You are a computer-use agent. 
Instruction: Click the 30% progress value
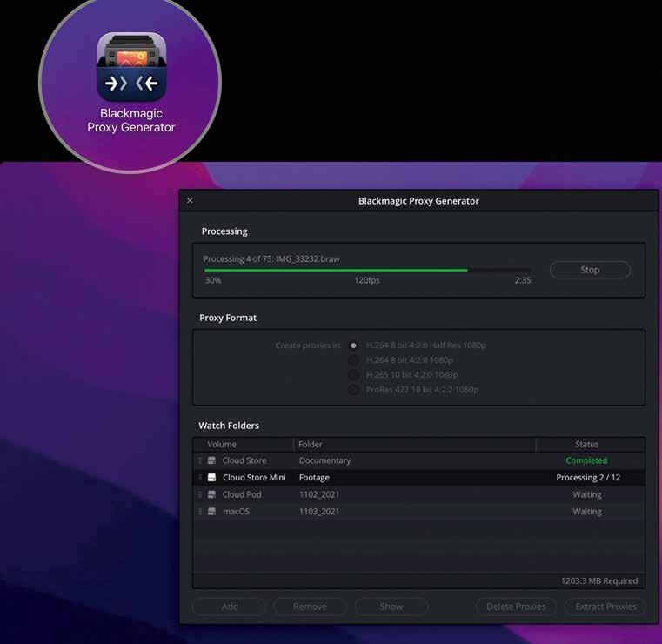click(213, 280)
